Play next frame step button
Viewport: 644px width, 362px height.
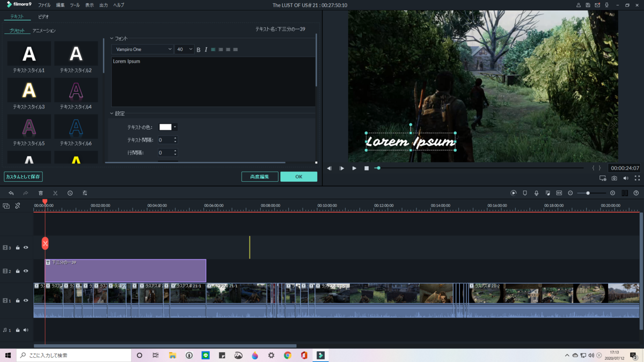(342, 168)
